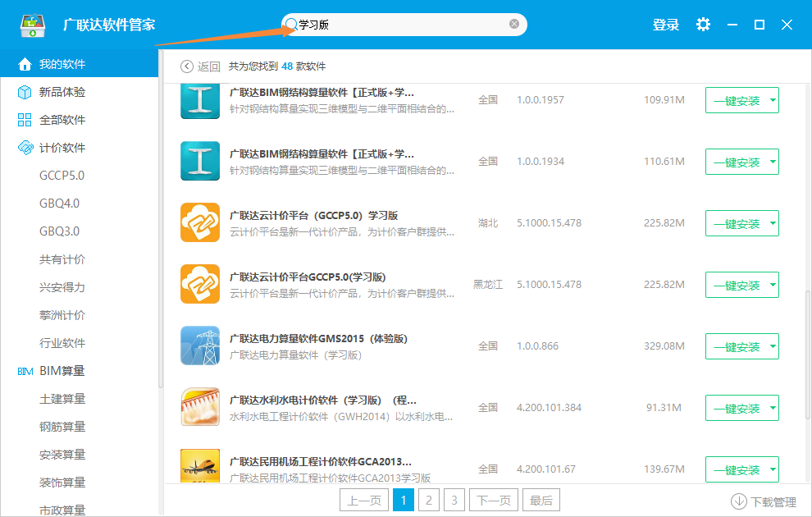Click into the 学习版 search field
Image resolution: width=812 pixels, height=517 pixels.
tap(404, 25)
